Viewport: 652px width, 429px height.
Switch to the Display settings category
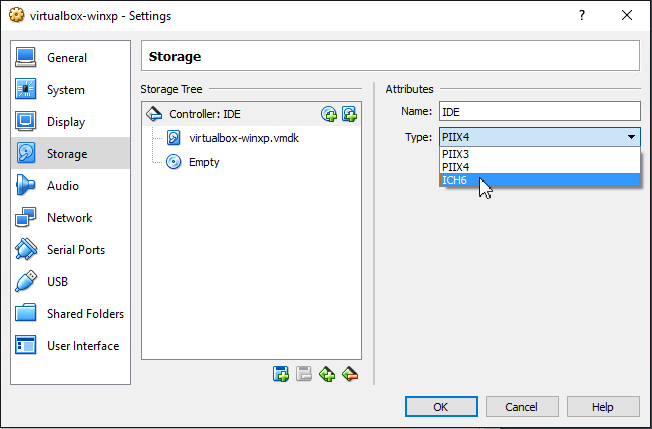click(70, 122)
